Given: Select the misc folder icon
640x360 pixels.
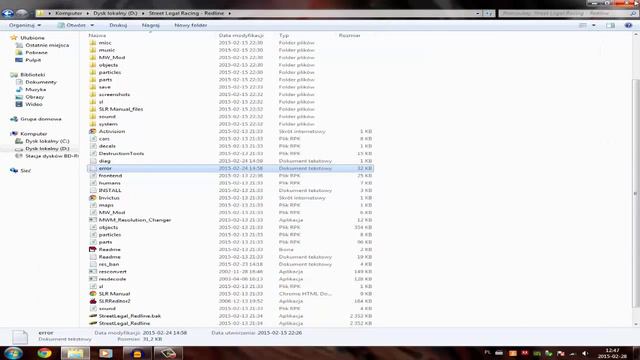Looking at the screenshot, I should point(93,42).
